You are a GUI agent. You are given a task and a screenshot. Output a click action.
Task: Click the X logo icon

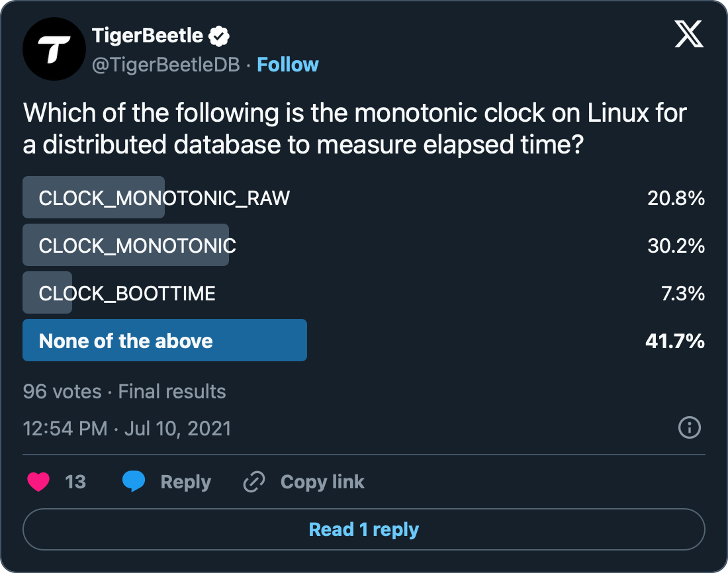coord(689,34)
